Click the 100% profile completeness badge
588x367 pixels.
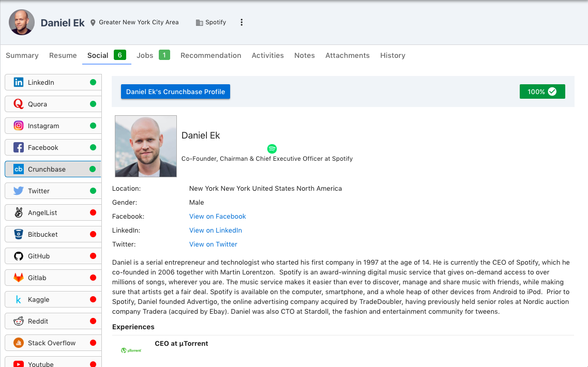[542, 91]
